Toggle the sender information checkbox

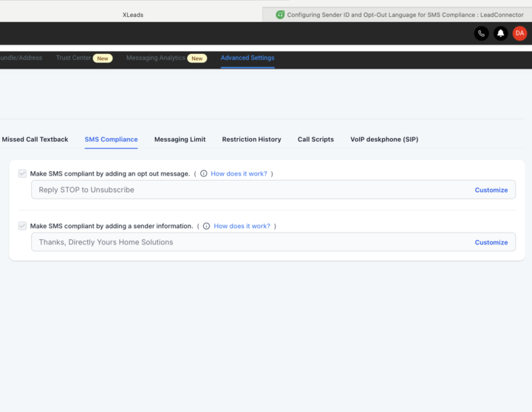coord(22,226)
